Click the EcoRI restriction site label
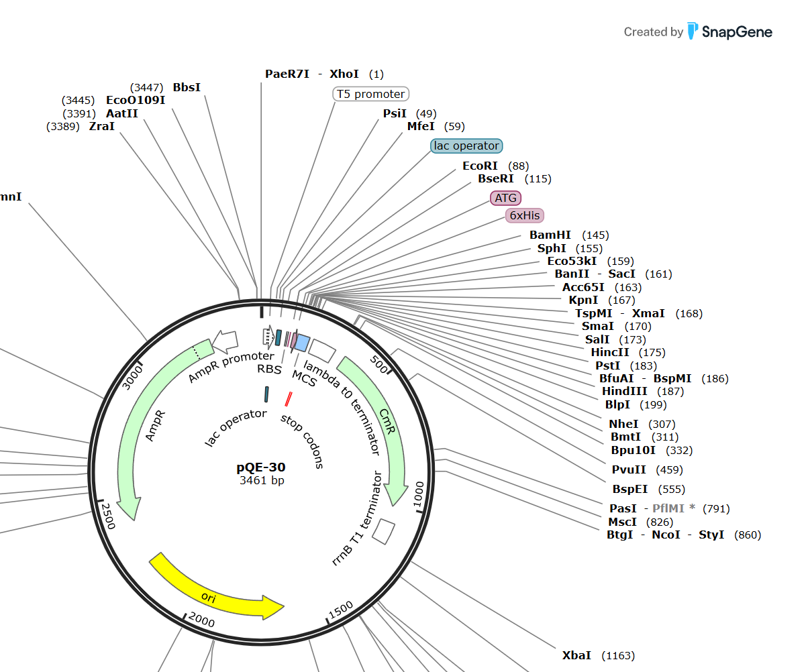The image size is (810, 672). point(480,166)
